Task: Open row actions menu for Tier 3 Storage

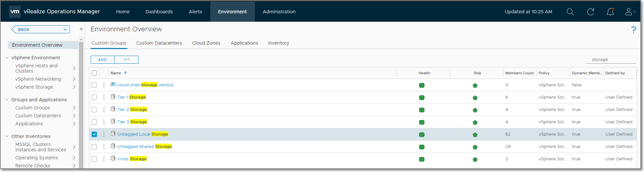Action: (104, 122)
